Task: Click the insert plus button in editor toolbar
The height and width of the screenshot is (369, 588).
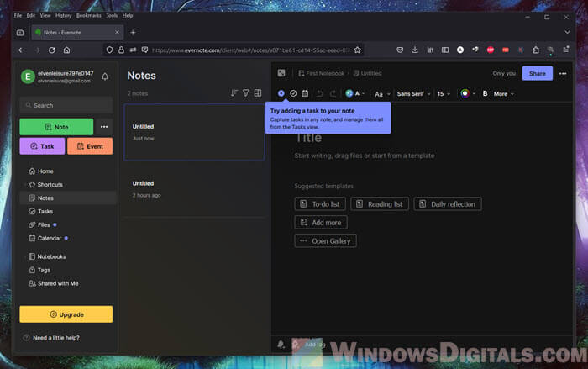Action: coord(281,93)
